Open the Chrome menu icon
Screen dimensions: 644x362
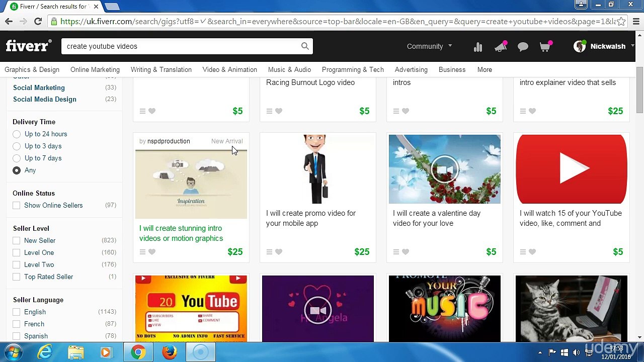(x=636, y=21)
